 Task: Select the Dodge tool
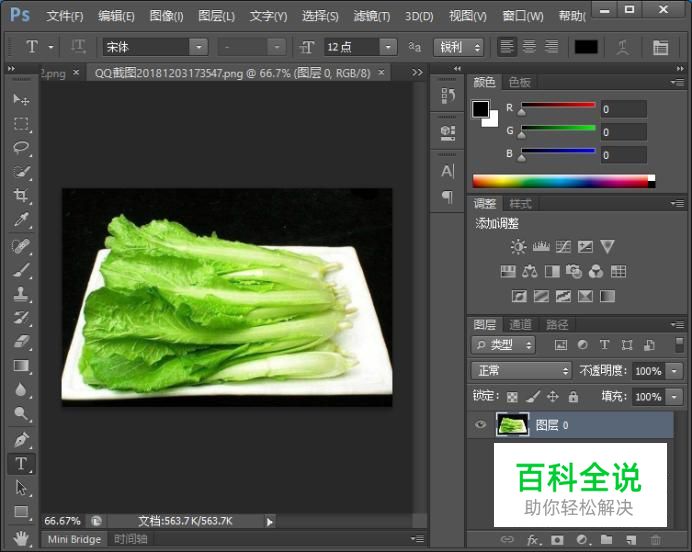(x=21, y=413)
